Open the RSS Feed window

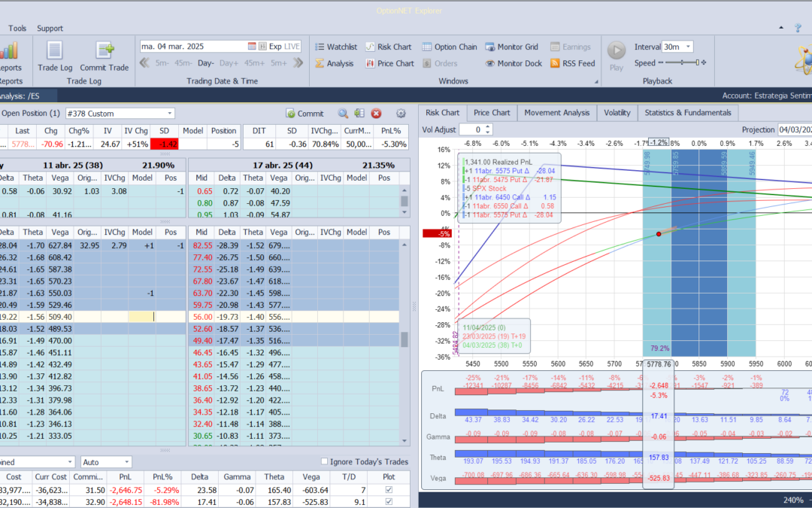click(x=572, y=63)
